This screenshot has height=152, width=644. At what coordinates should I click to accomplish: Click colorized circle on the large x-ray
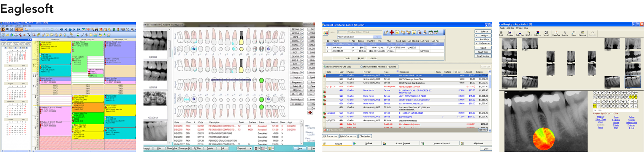[x=544, y=139]
